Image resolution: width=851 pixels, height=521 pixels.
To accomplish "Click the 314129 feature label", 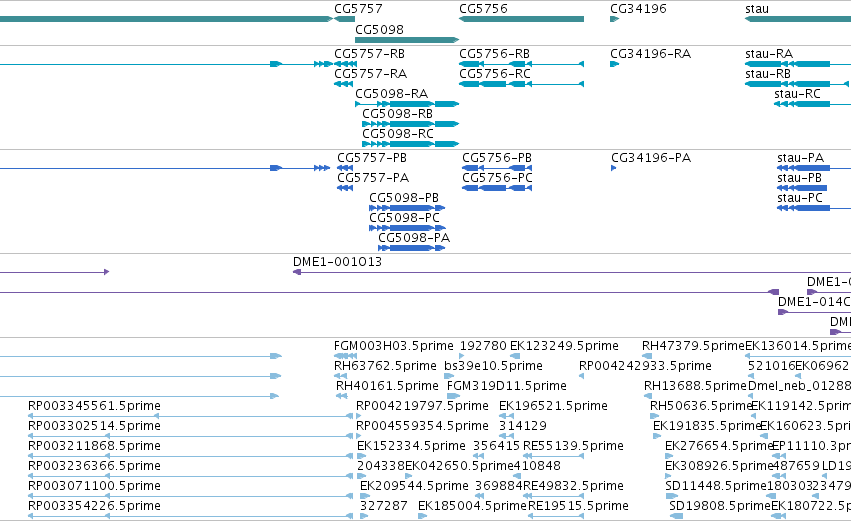I will [x=523, y=427].
